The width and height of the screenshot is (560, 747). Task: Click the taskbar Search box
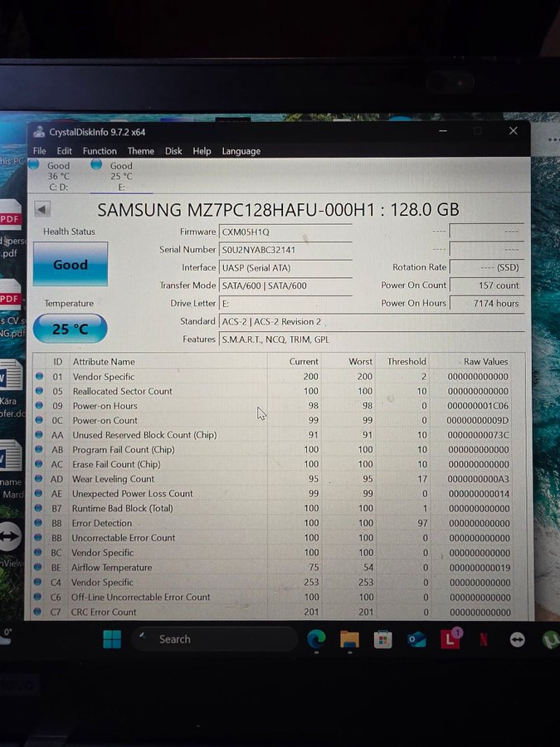[x=213, y=639]
